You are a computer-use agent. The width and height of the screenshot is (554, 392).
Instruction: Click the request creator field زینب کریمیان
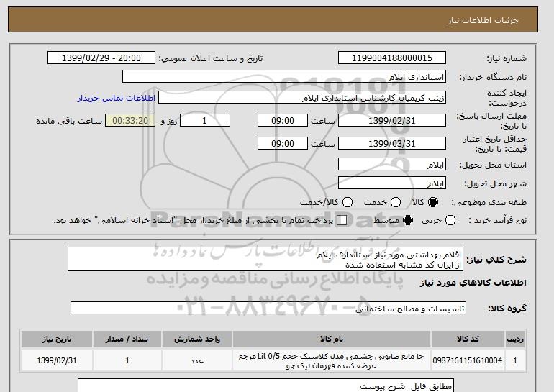[302, 98]
